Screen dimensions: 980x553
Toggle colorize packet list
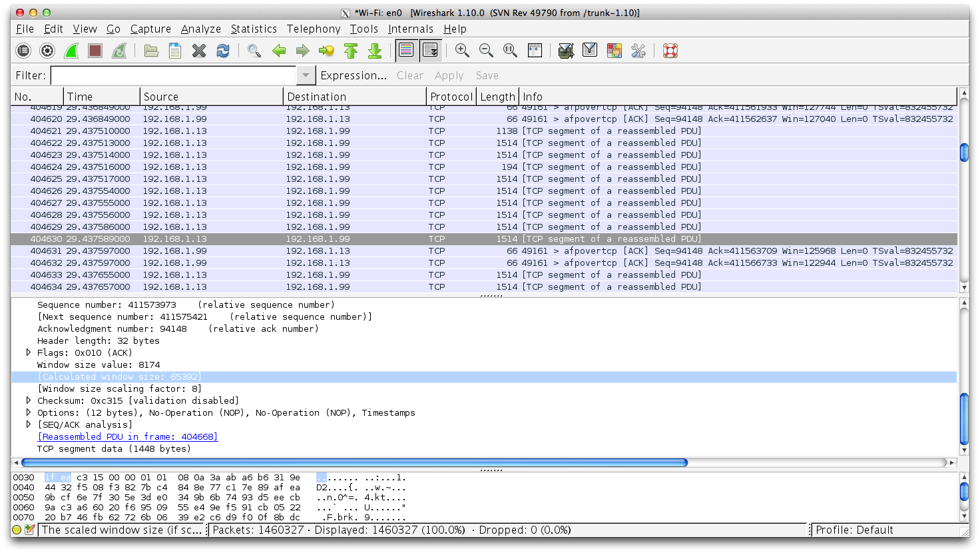click(x=406, y=51)
